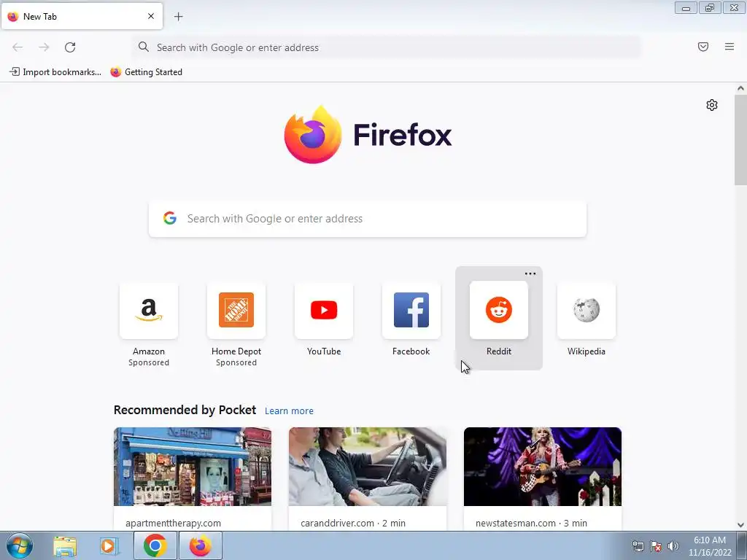This screenshot has width=747, height=560.
Task: Open the Getting Started bookmark
Action: [147, 72]
